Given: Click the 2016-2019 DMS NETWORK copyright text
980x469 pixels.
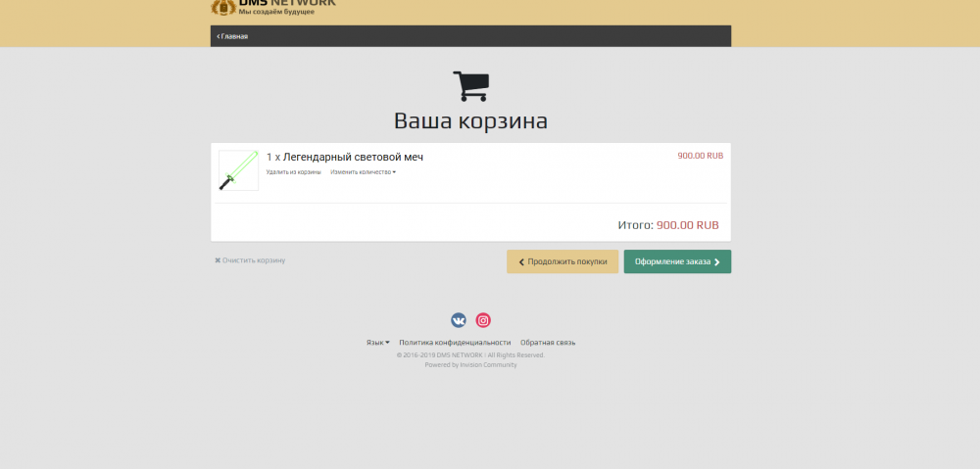Looking at the screenshot, I should tap(470, 354).
